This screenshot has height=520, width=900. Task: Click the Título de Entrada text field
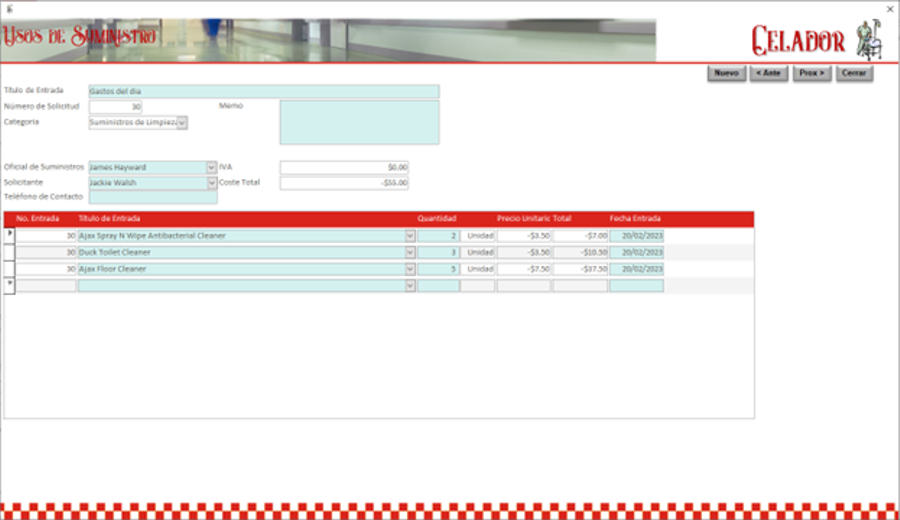click(263, 91)
